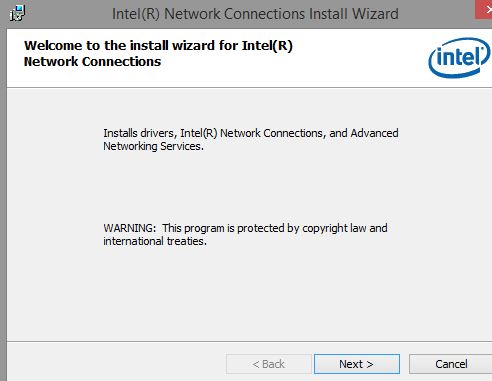
Task: Close the install wizard with red X
Action: [484, 9]
